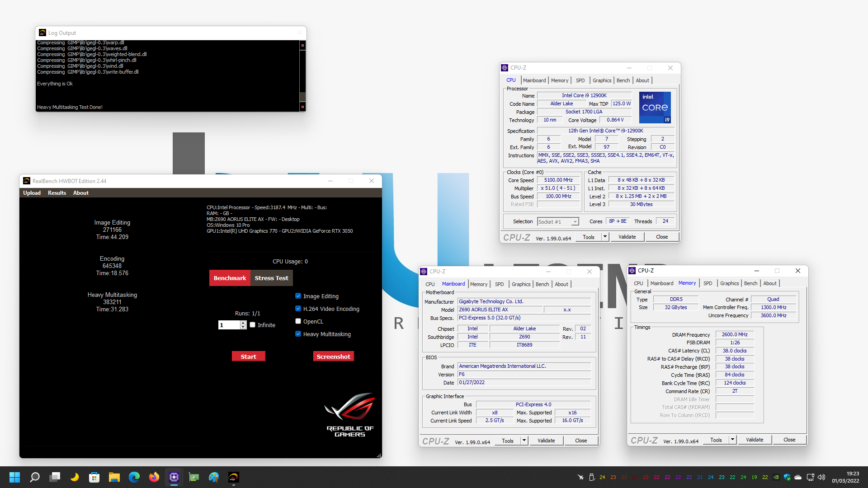This screenshot has width=868, height=488.
Task: Open Windows Security shield tray icon
Action: [787, 477]
